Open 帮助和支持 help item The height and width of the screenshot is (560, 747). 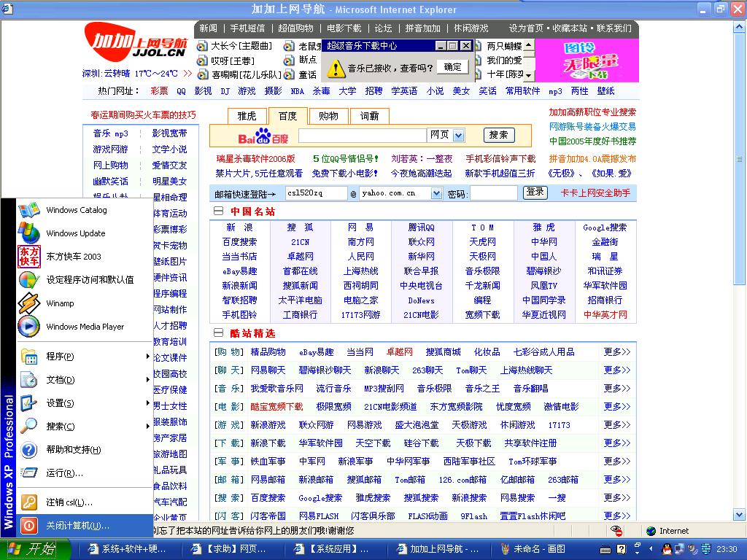pyautogui.click(x=73, y=450)
